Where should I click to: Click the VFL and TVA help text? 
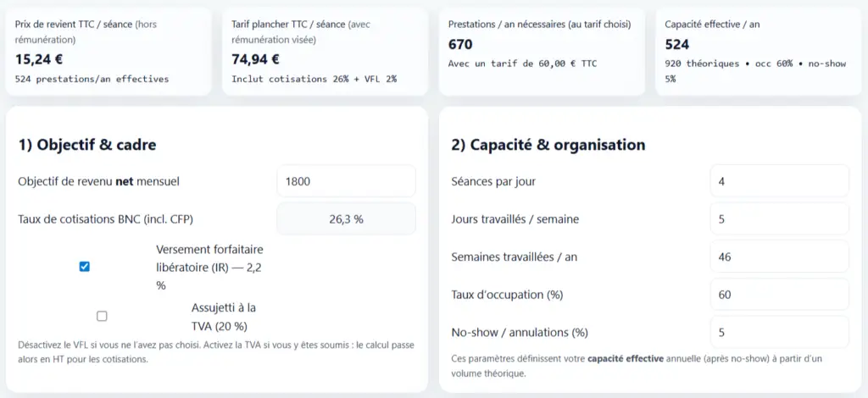click(216, 351)
